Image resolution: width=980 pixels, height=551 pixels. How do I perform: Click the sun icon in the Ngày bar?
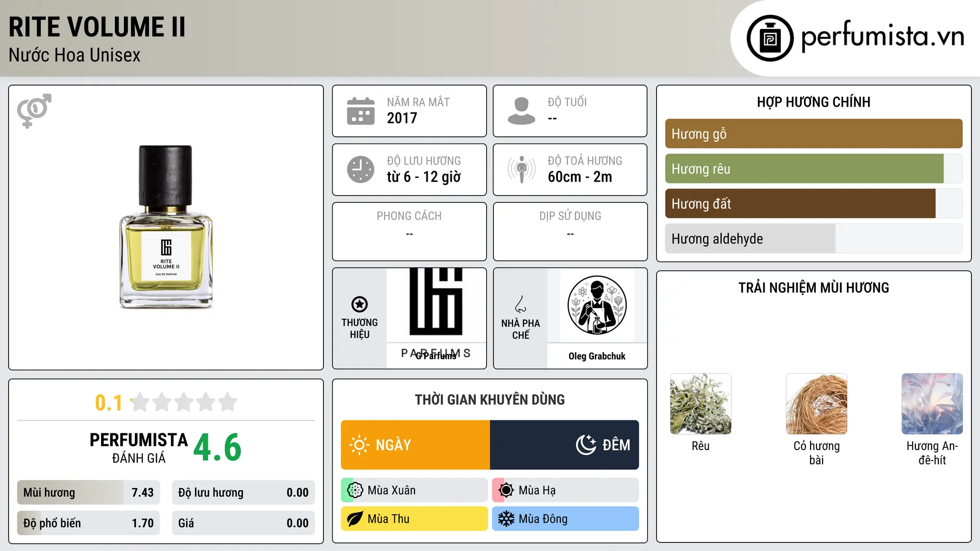tap(359, 445)
